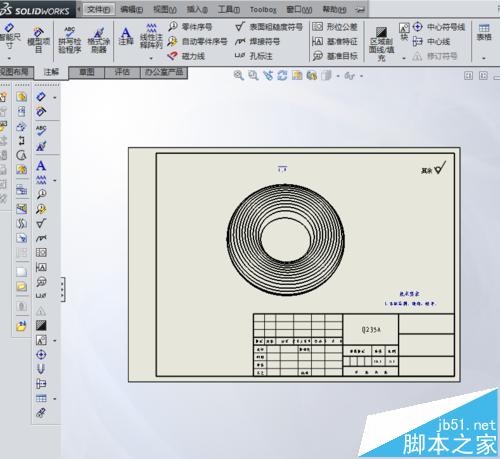Viewport: 500px width, 459px height.
Task: Open the Geometric Tolerance (形位公差) tool
Action: click(x=335, y=27)
